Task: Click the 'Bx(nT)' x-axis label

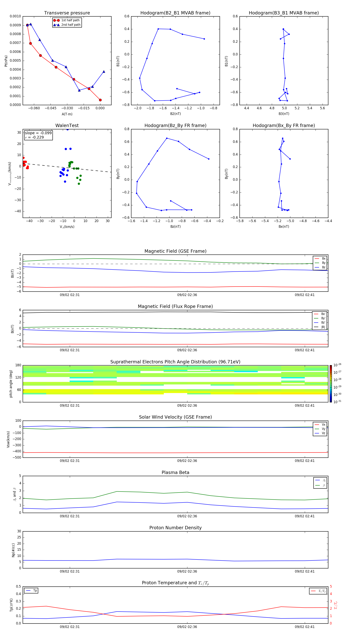Action: 284,227
